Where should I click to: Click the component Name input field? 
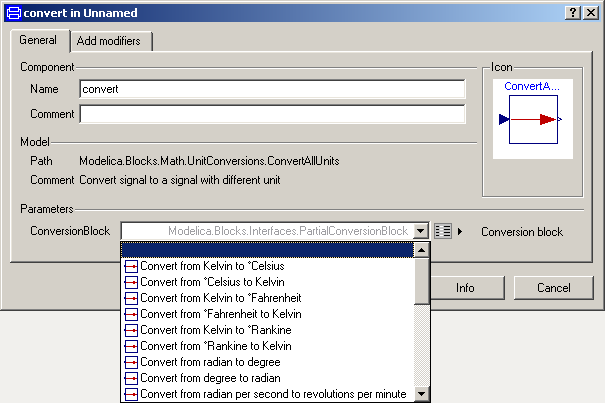(272, 89)
